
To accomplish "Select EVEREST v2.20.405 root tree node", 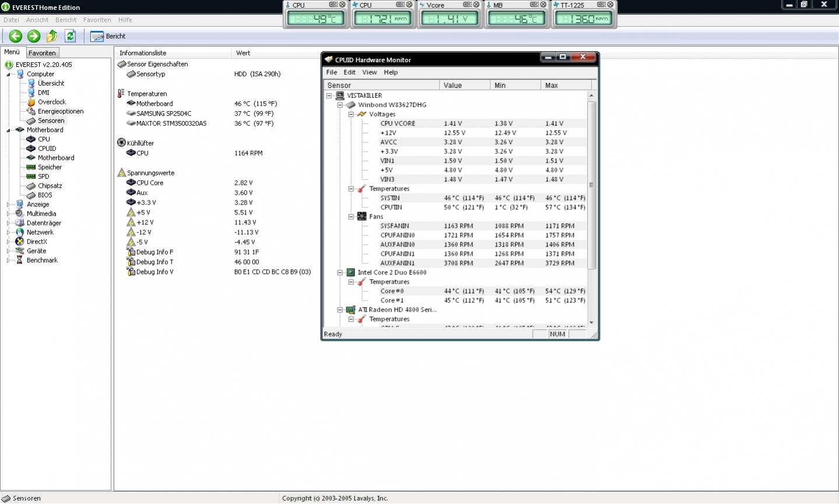I will pyautogui.click(x=44, y=65).
